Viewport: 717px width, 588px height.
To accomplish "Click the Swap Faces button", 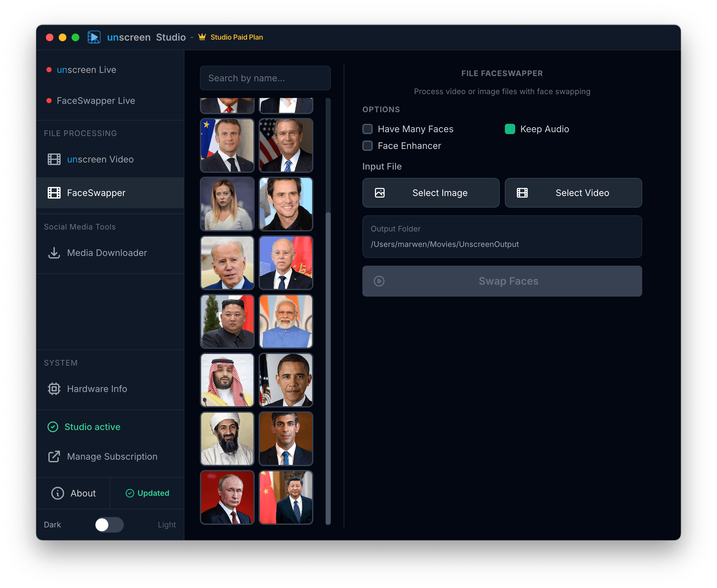I will click(502, 281).
